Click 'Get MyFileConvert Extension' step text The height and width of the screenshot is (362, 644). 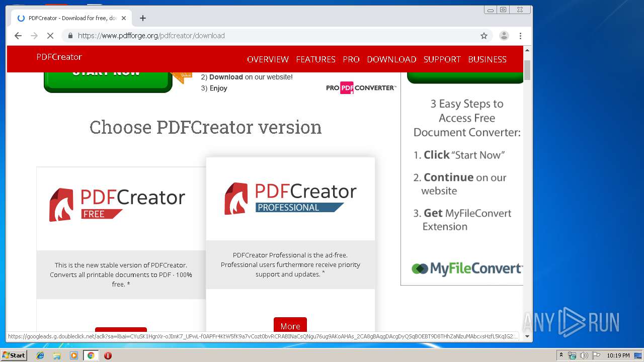click(x=463, y=220)
